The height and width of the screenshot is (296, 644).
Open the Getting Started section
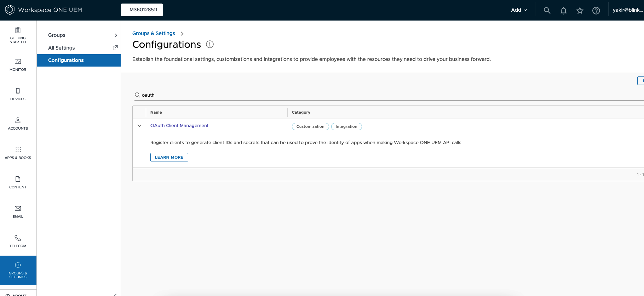18,35
